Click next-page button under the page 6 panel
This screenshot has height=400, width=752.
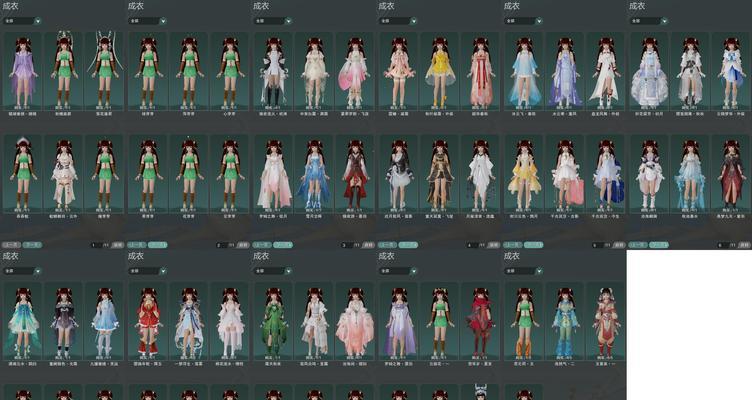pyautogui.click(x=658, y=245)
